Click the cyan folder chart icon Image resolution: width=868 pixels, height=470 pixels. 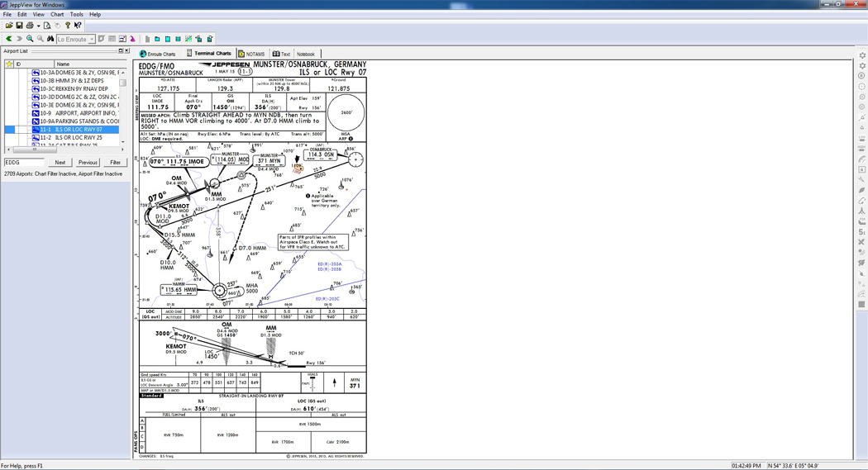[x=157, y=40]
